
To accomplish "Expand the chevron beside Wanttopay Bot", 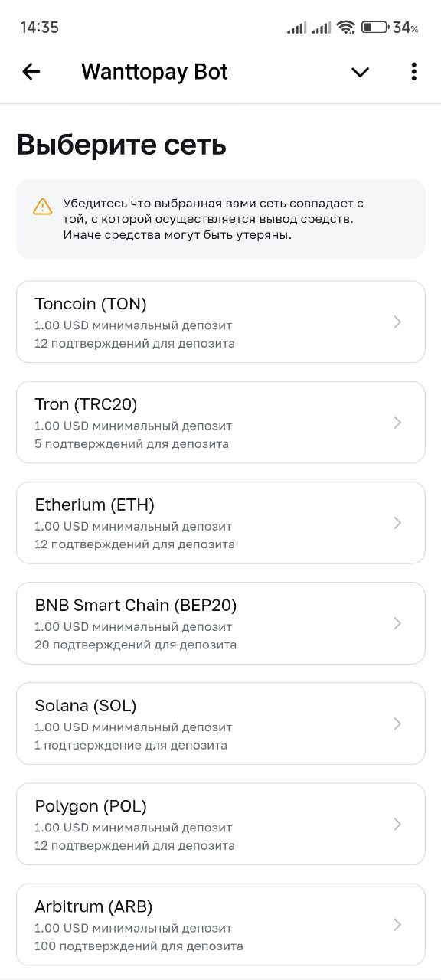I will (x=360, y=72).
